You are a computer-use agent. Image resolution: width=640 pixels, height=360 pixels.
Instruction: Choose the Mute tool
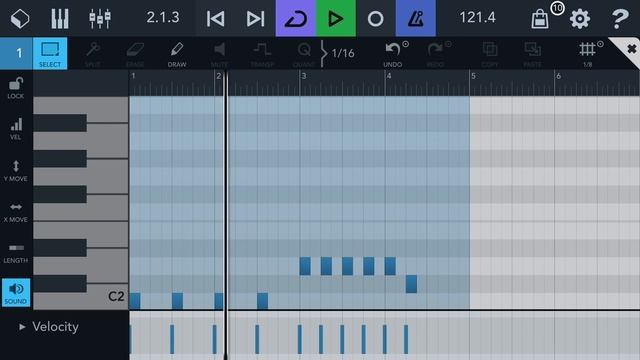(x=219, y=54)
